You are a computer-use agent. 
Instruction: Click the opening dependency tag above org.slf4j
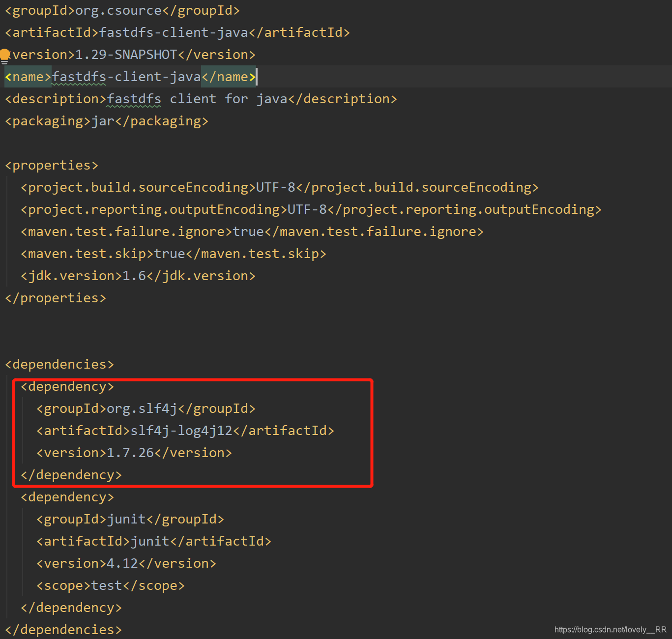coord(67,386)
